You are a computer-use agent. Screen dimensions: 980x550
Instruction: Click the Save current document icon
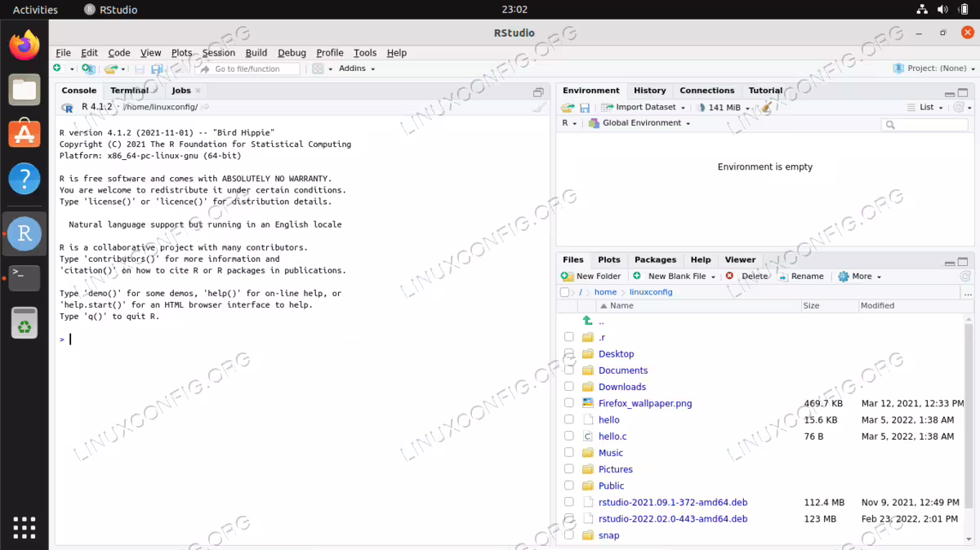(x=140, y=69)
